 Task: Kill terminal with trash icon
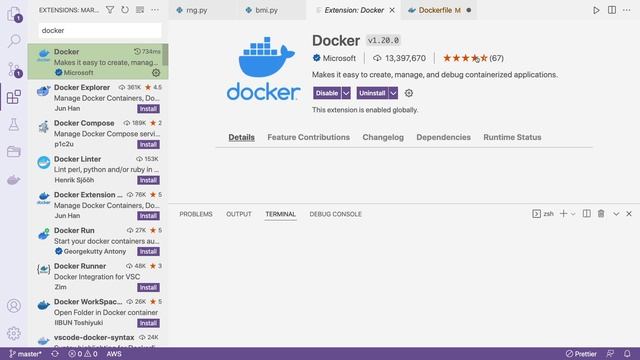(601, 213)
